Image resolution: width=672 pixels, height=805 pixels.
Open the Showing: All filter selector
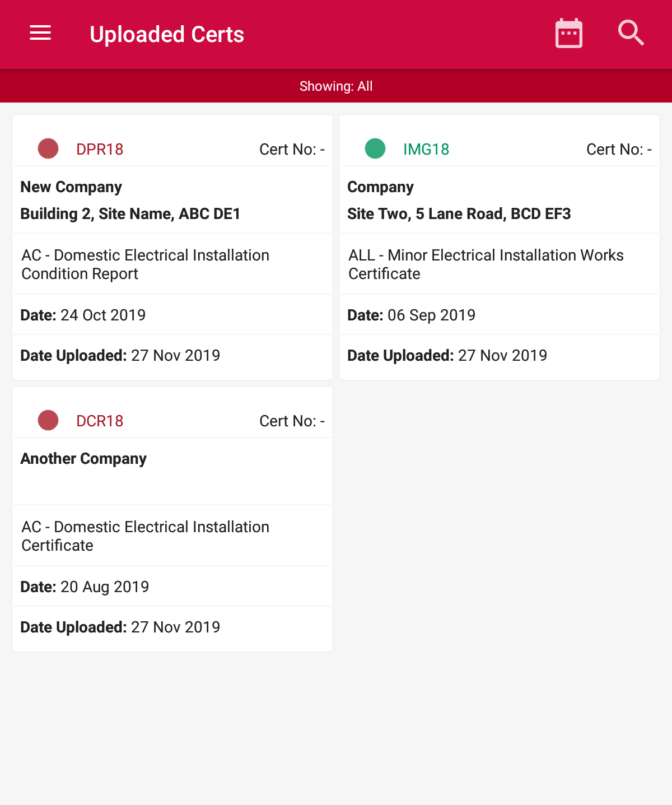336,86
